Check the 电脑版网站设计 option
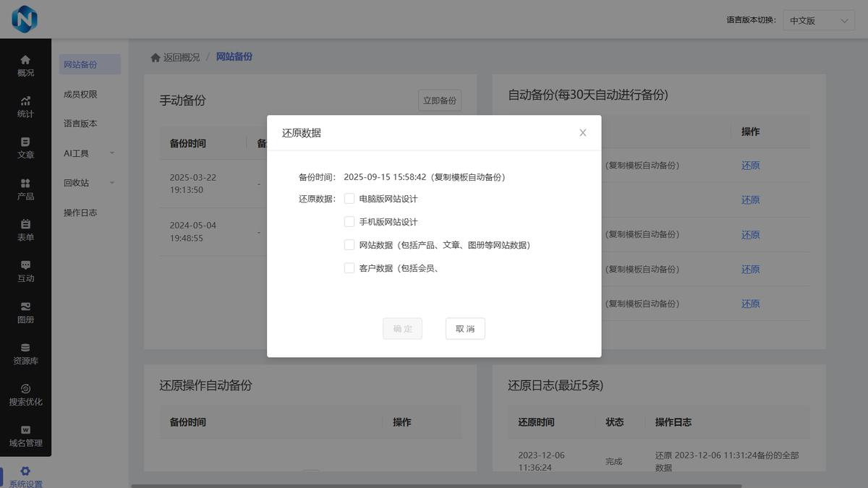Screen dimensions: 868x488 [x=349, y=198]
